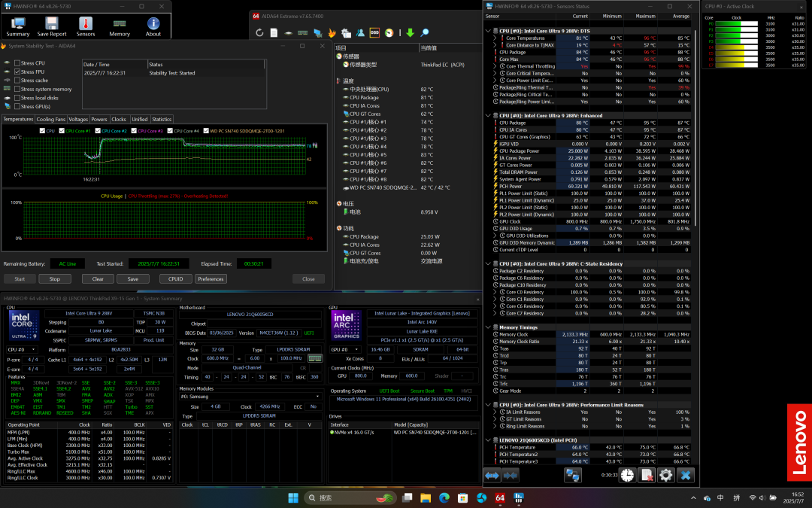Switch to the Voltages tab
Viewport: 812px width, 508px height.
pos(78,119)
